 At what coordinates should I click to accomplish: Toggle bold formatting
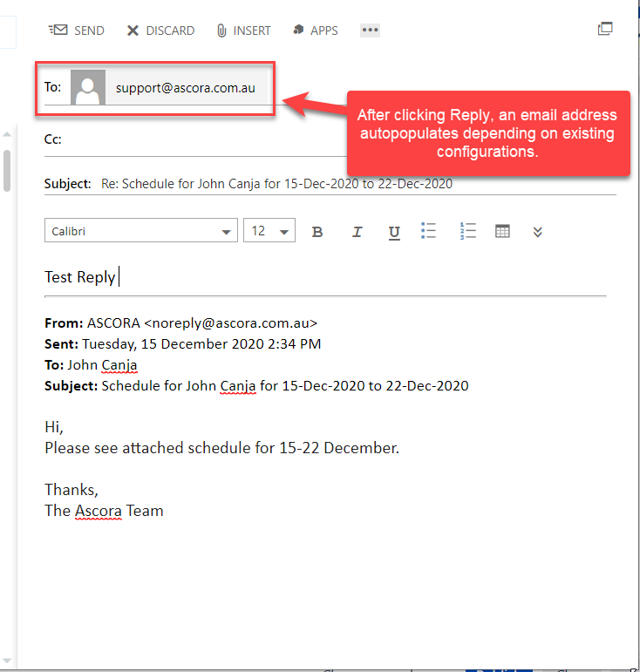(x=317, y=232)
